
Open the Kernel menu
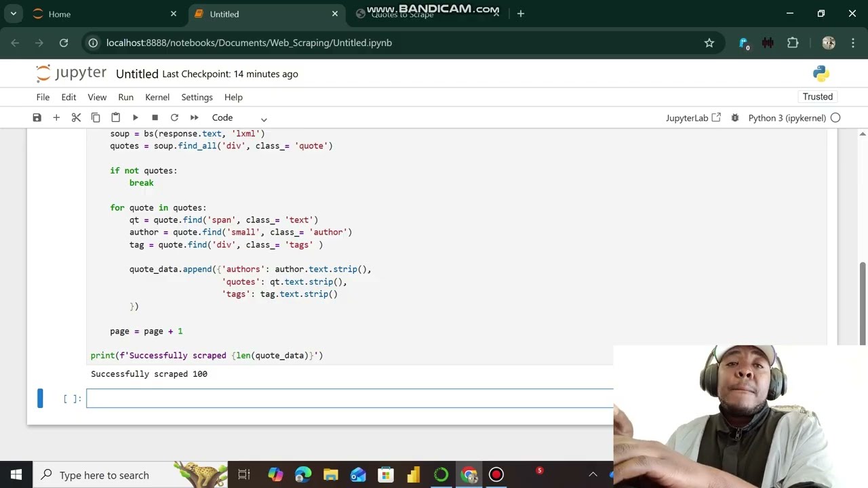click(x=157, y=97)
